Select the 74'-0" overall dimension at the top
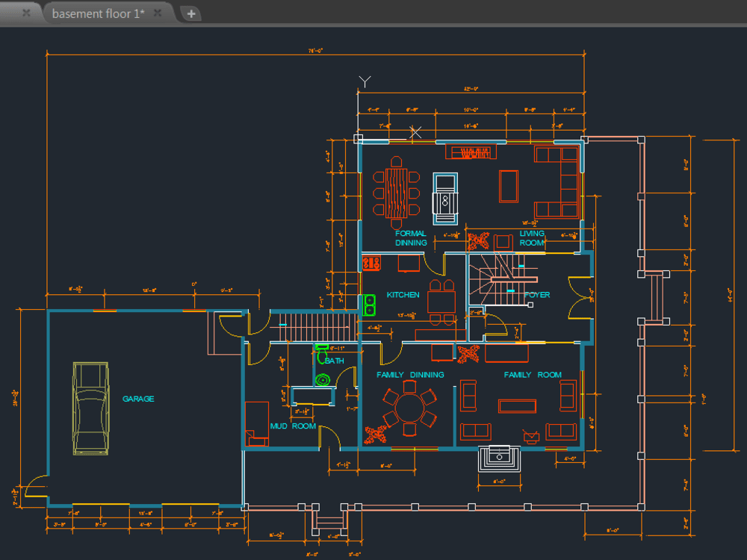 pyautogui.click(x=314, y=52)
